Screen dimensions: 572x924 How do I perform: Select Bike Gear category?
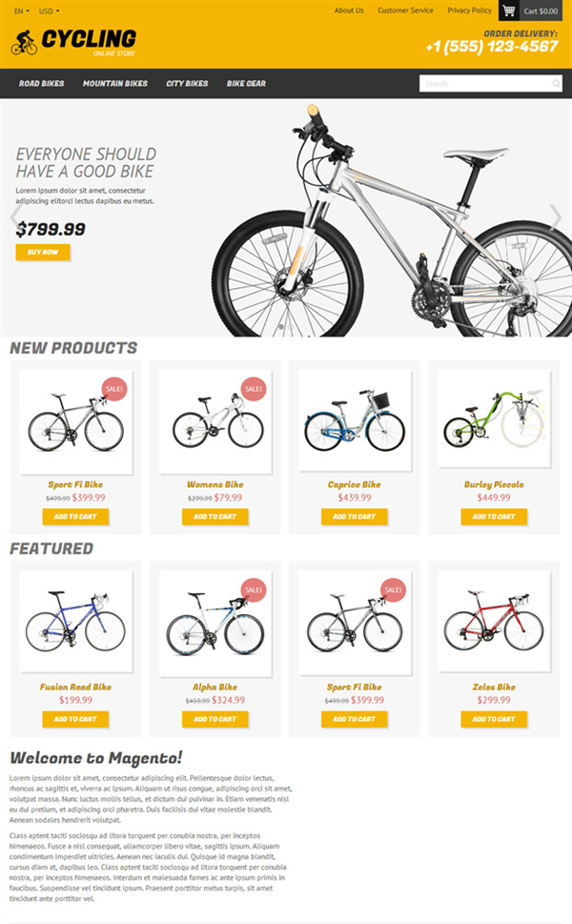tap(246, 84)
